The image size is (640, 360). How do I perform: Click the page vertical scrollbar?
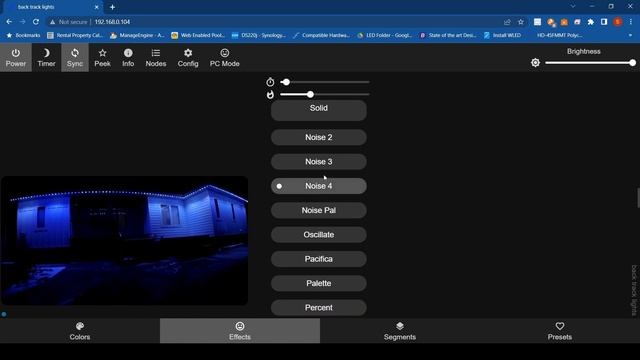[638, 198]
